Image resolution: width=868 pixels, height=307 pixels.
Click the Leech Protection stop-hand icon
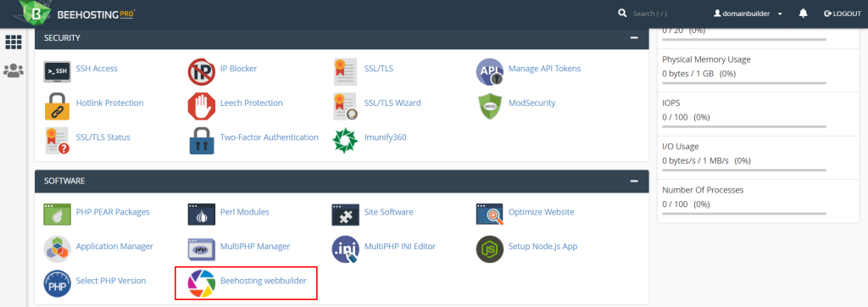(202, 106)
